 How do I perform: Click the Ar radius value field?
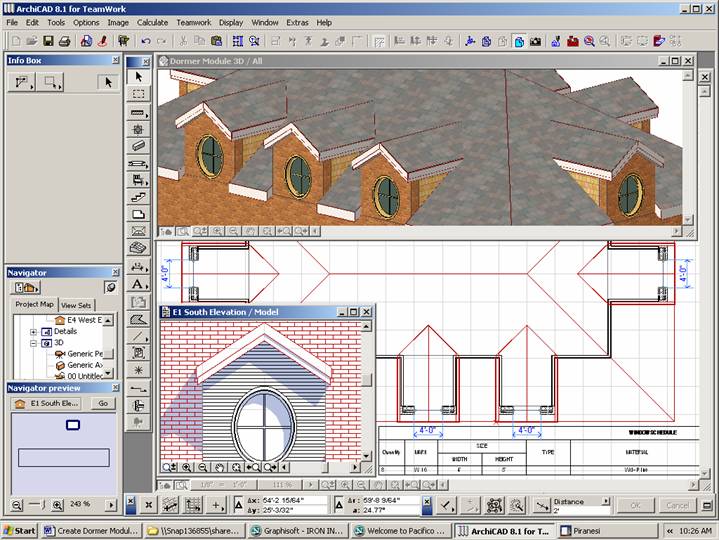390,501
